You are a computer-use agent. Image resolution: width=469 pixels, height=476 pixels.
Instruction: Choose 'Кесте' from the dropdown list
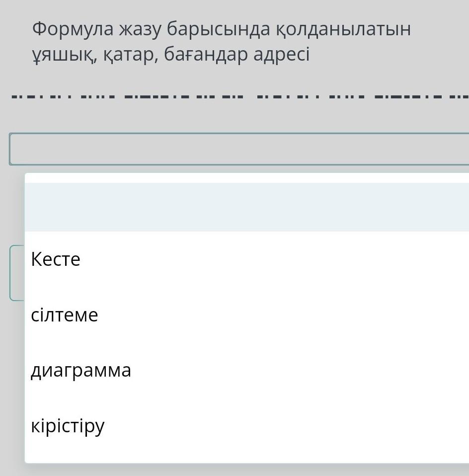tap(56, 259)
